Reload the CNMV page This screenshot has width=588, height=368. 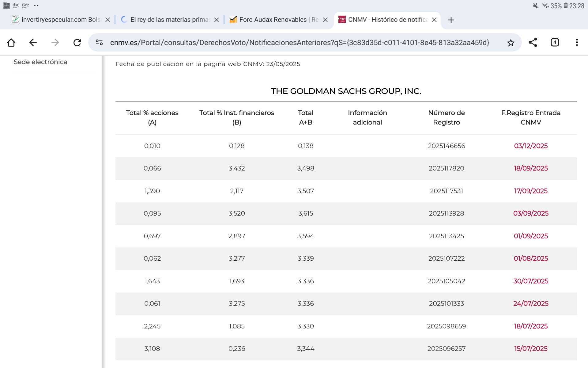pos(77,42)
